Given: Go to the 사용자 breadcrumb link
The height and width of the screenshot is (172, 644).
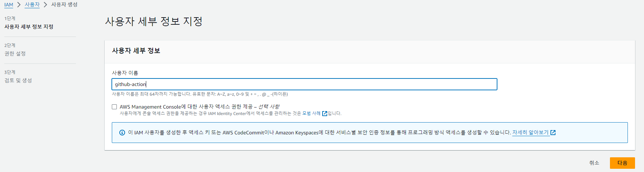Looking at the screenshot, I should pyautogui.click(x=32, y=5).
